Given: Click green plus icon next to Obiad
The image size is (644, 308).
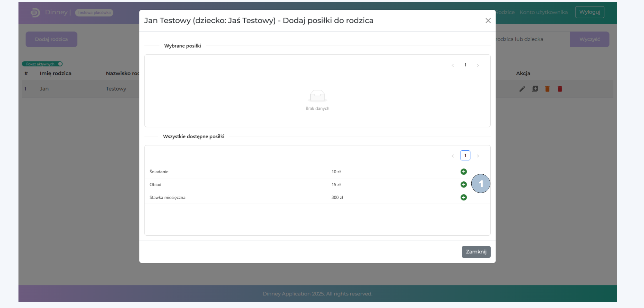Looking at the screenshot, I should (463, 184).
